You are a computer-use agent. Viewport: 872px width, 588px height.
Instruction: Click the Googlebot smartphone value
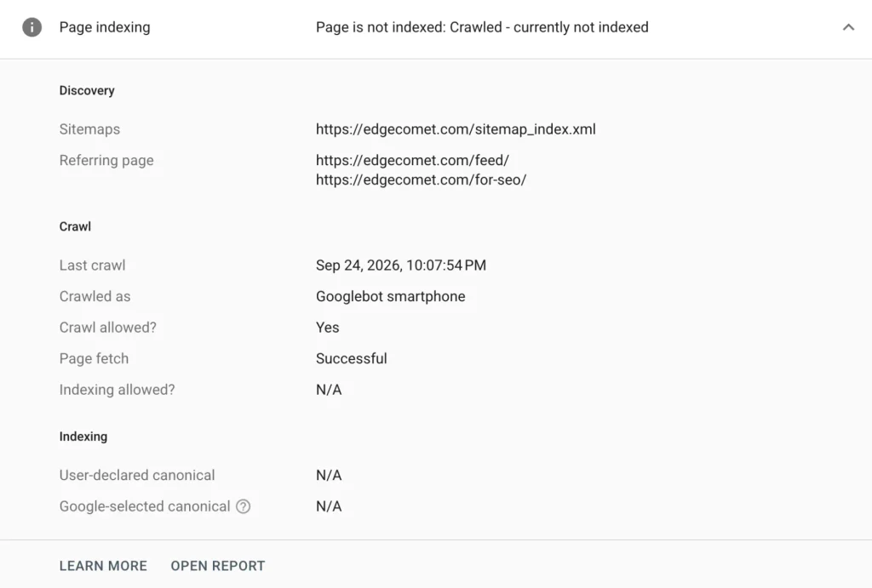pyautogui.click(x=390, y=296)
